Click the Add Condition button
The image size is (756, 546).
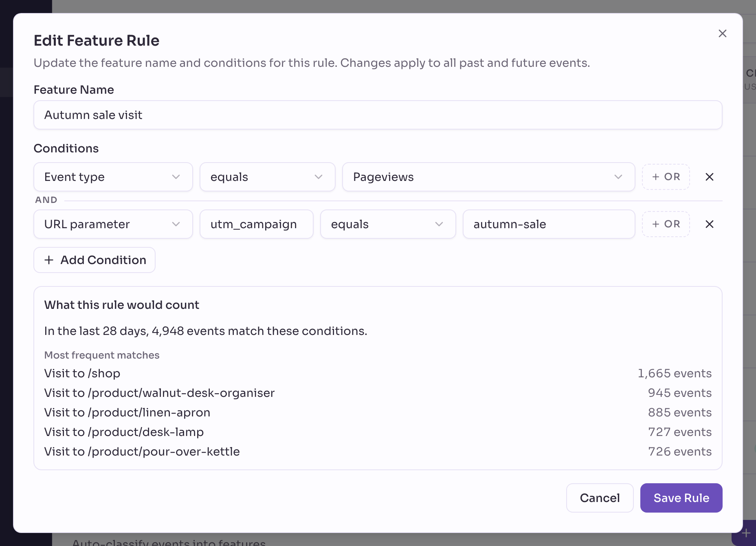[94, 260]
